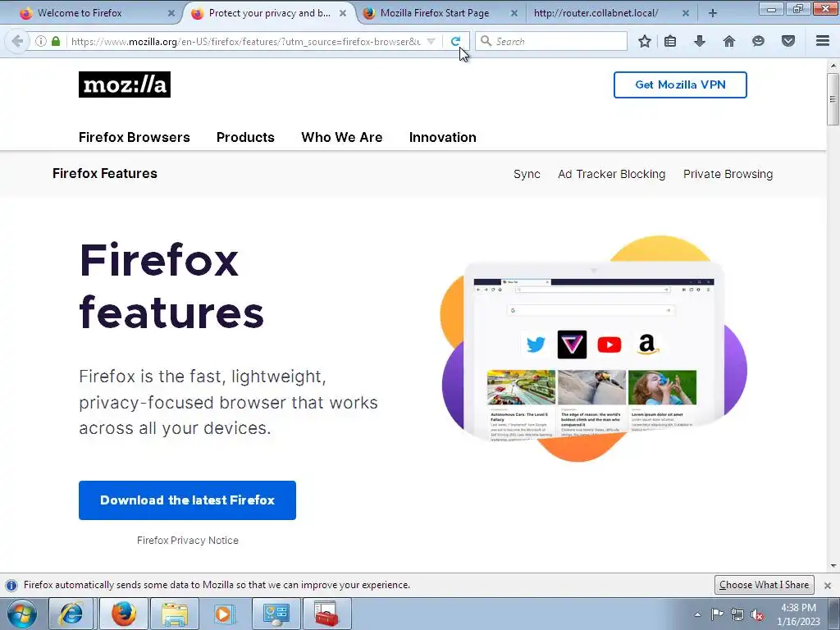The image size is (840, 630).
Task: Click the scrollbar down arrow
Action: 833,566
